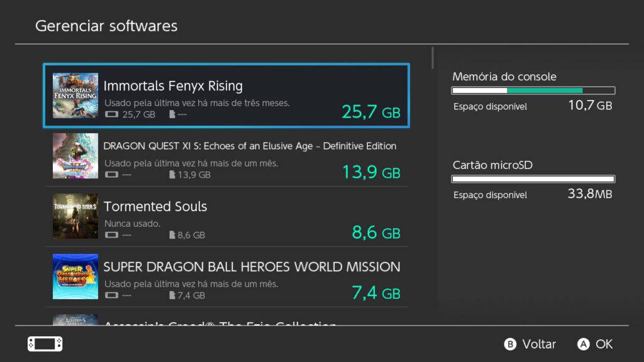Click console memory icon under Immortals Fenyx Rising
This screenshot has height=362, width=644.
coord(111,114)
